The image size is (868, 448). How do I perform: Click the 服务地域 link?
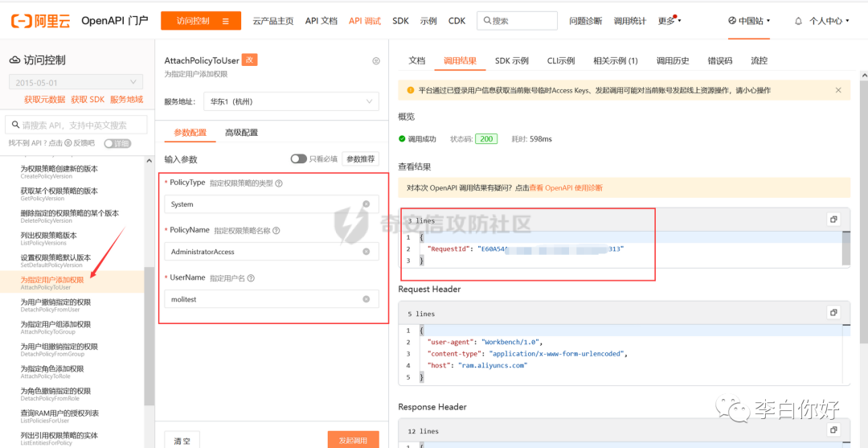coord(127,100)
